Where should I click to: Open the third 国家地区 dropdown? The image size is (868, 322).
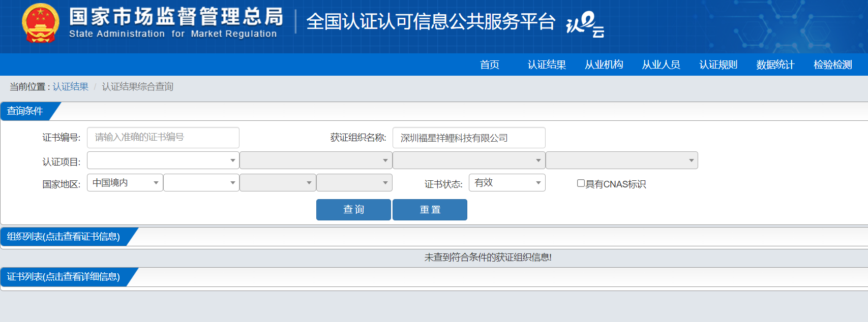point(278,183)
